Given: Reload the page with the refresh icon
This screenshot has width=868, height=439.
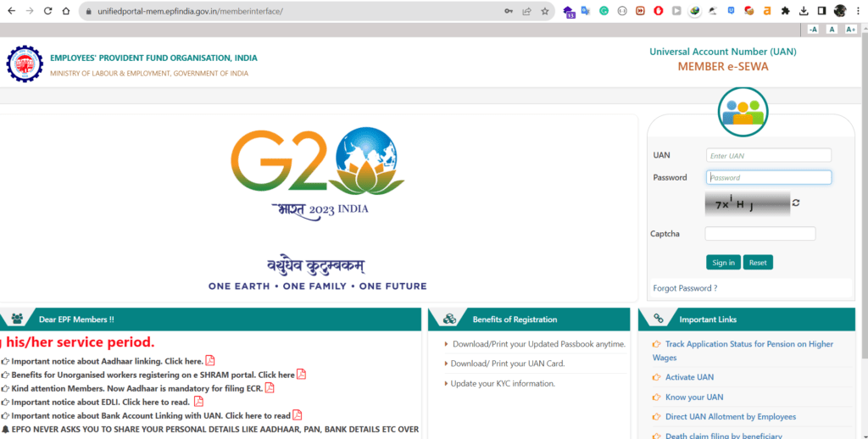Looking at the screenshot, I should tap(47, 11).
